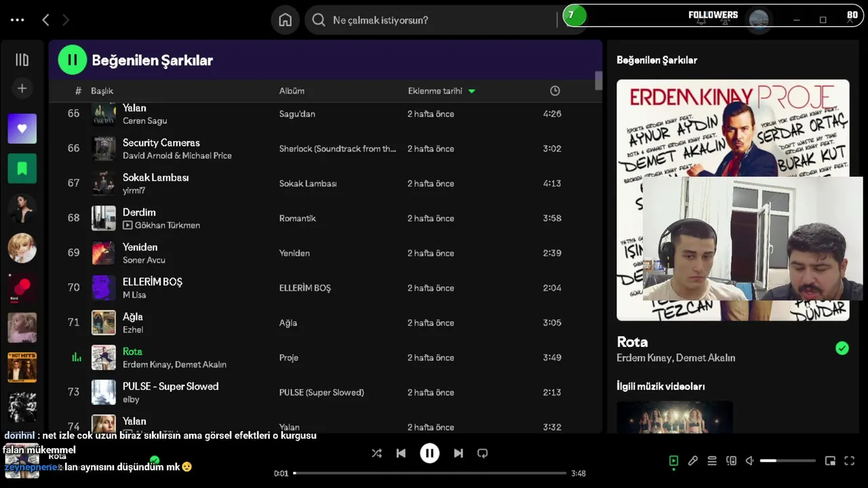The image size is (868, 488).
Task: Sort by the Albüm column header
Action: coord(292,91)
